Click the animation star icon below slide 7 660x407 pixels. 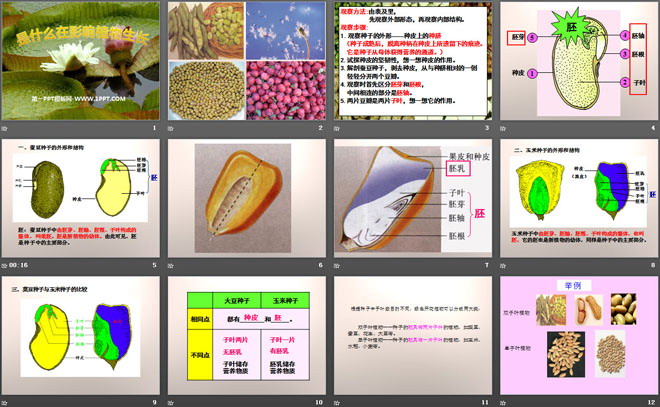tap(337, 266)
